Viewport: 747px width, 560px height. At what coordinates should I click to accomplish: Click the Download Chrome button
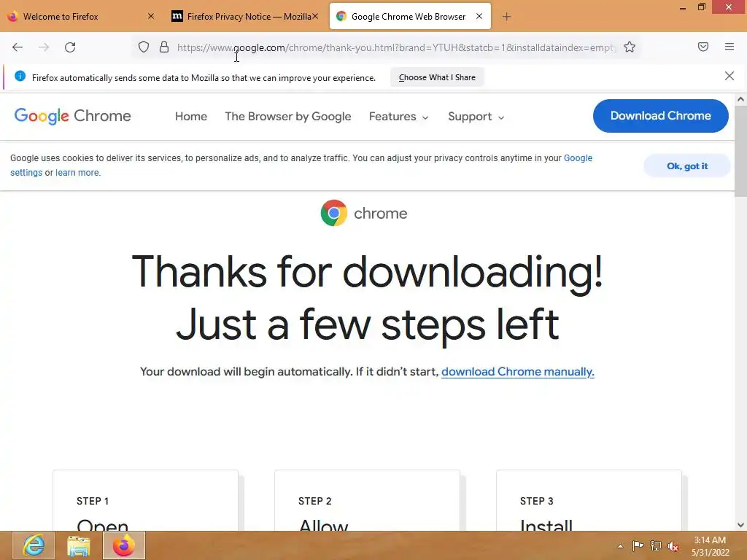pyautogui.click(x=660, y=116)
